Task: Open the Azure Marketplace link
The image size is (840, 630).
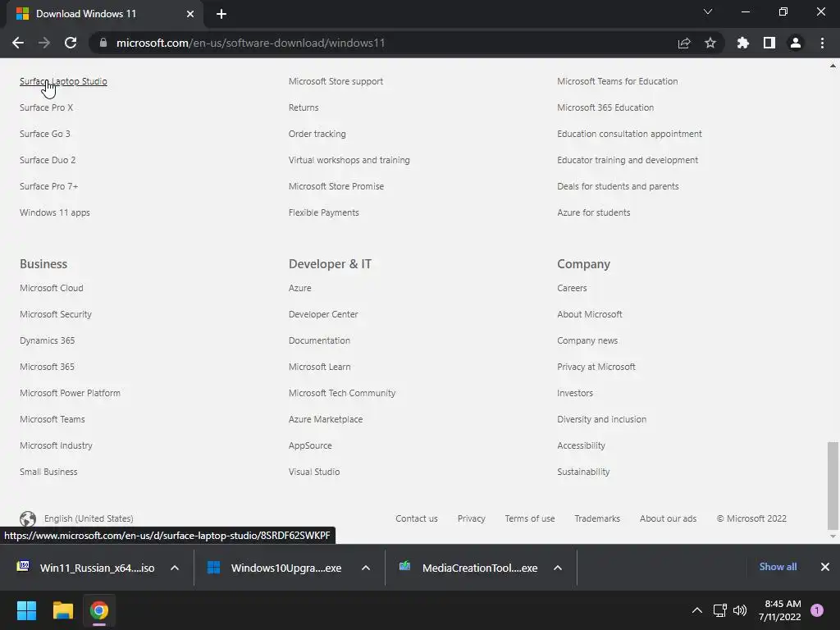Action: [326, 419]
